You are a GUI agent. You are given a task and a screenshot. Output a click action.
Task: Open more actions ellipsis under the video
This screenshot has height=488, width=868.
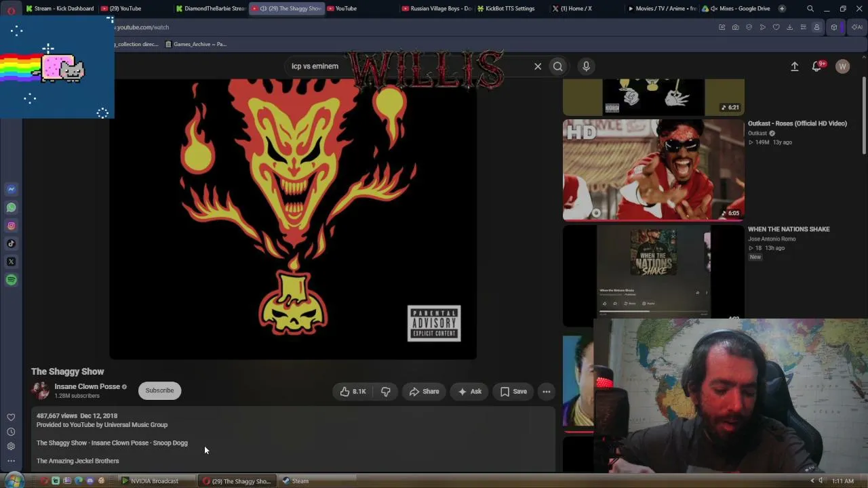[x=547, y=391]
